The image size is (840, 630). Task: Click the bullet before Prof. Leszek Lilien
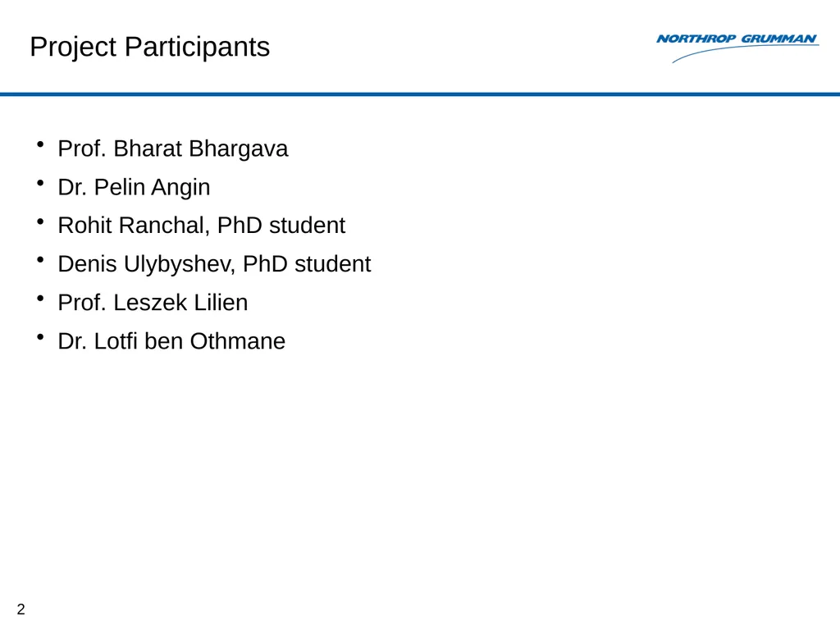40,299
